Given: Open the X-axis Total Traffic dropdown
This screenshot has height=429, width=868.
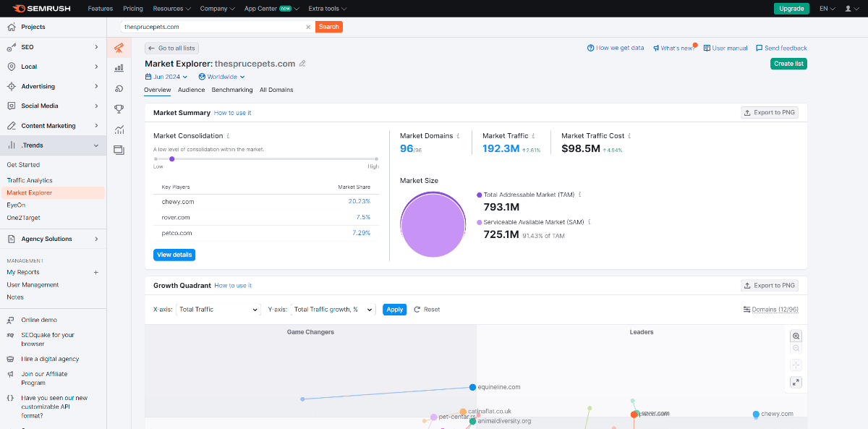Looking at the screenshot, I should click(x=218, y=310).
